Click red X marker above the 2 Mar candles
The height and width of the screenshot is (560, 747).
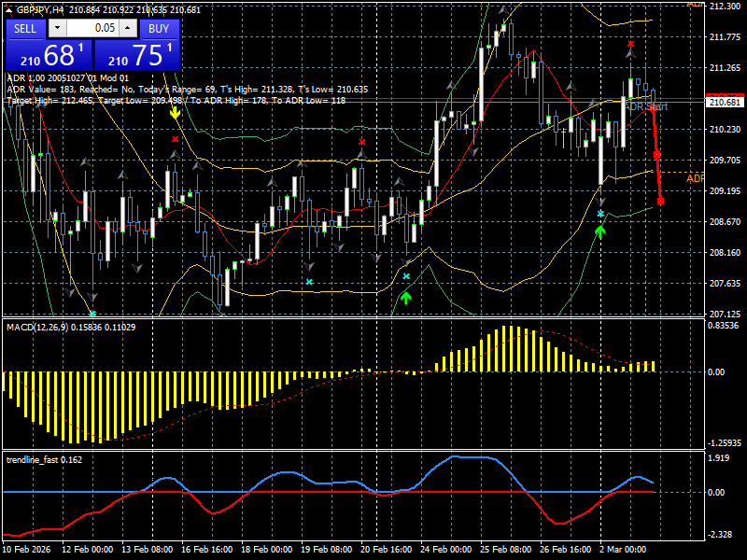pyautogui.click(x=631, y=44)
